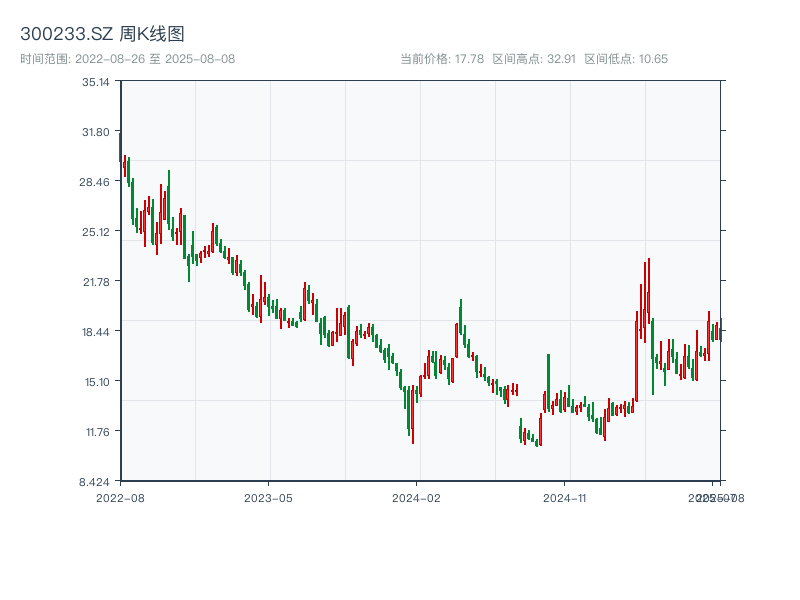Click the 2024-02 x-axis date label
The image size is (800, 600).
coord(416,497)
